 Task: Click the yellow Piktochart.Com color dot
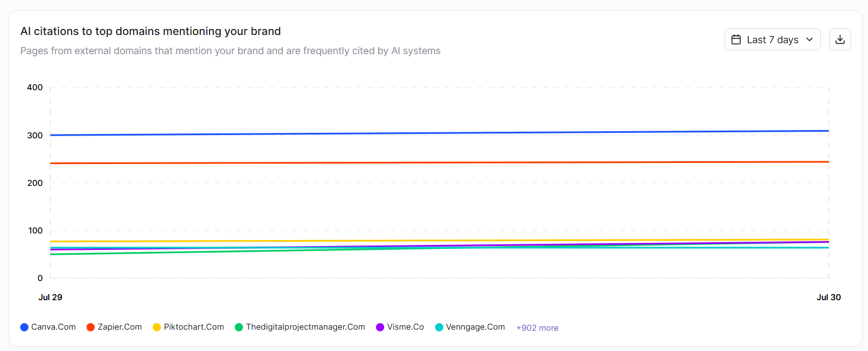[x=157, y=327]
